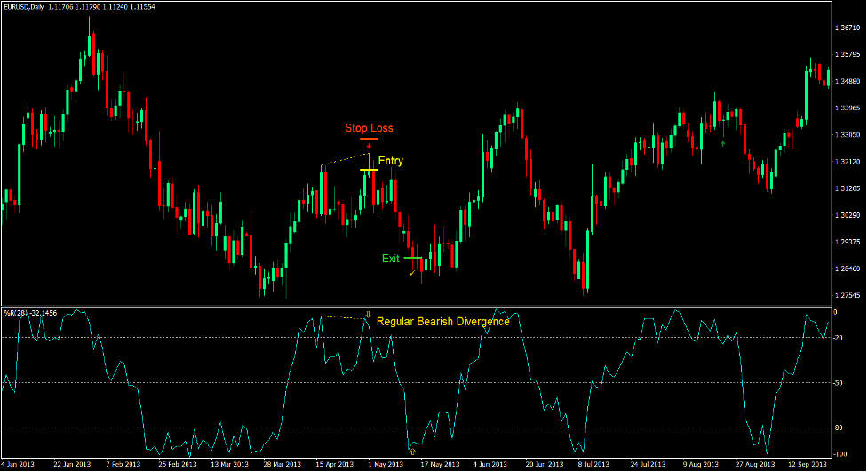The width and height of the screenshot is (868, 472).
Task: Click price label 1.30290
Action: click(x=848, y=215)
